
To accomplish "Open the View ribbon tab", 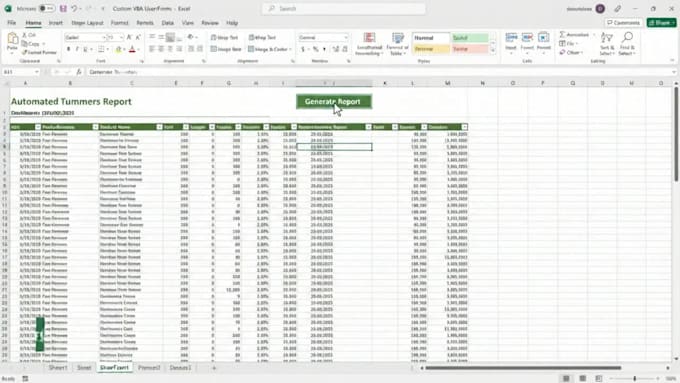I will pos(187,23).
